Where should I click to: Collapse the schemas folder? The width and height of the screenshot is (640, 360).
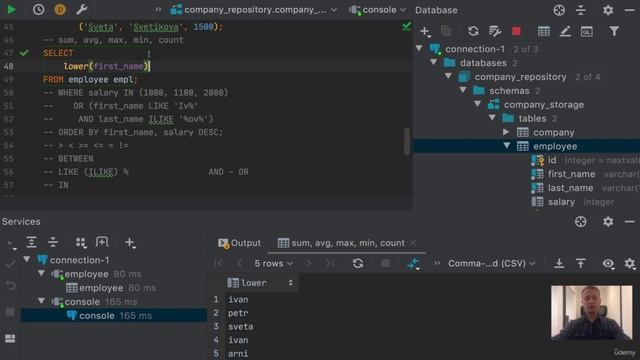[x=463, y=90]
